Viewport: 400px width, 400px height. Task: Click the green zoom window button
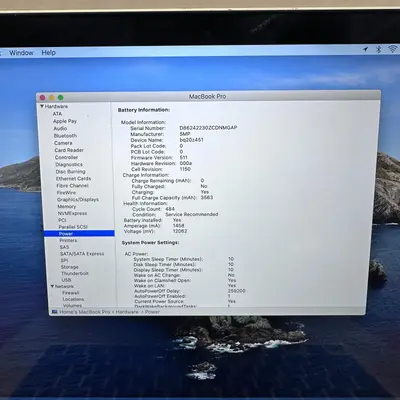(61, 97)
